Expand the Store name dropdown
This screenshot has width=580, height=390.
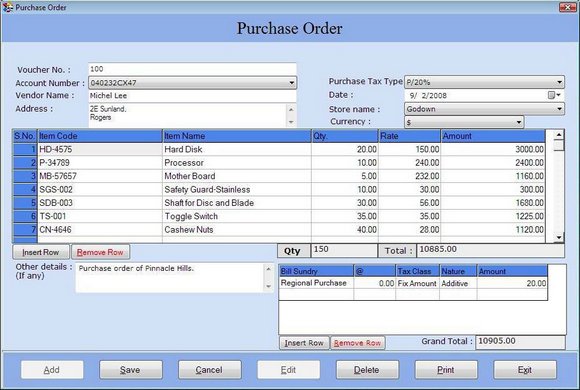[559, 109]
